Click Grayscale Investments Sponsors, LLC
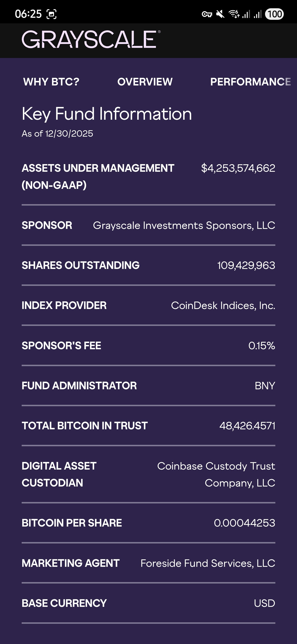297x644 pixels. [x=184, y=225]
